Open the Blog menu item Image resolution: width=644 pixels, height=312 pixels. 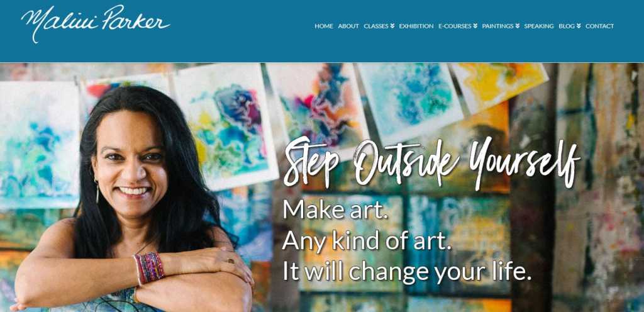[567, 26]
